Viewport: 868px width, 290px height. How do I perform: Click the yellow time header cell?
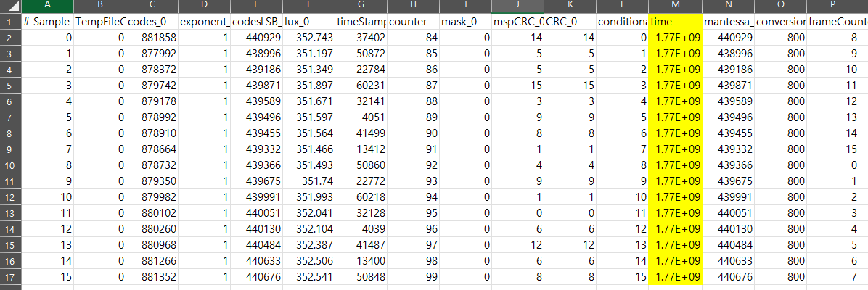coord(675,22)
